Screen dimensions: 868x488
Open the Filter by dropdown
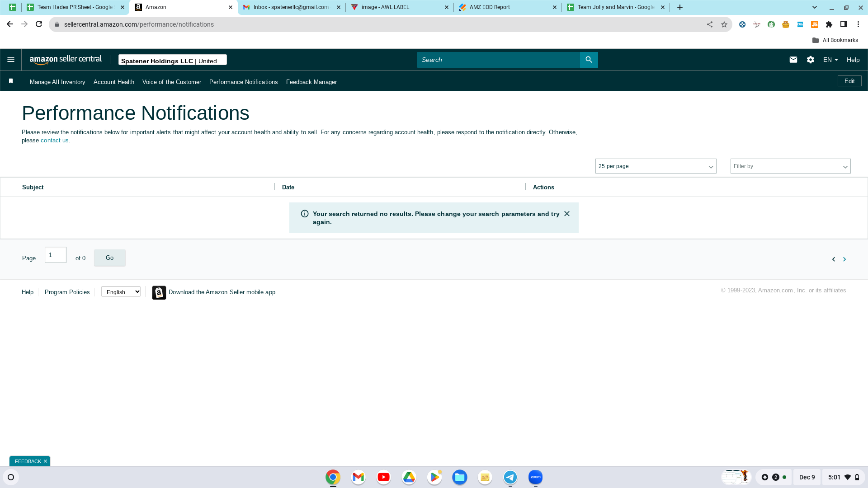[x=791, y=166]
